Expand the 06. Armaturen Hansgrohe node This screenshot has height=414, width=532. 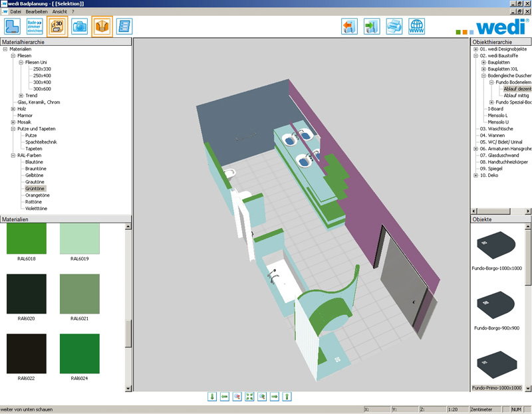[x=475, y=149]
